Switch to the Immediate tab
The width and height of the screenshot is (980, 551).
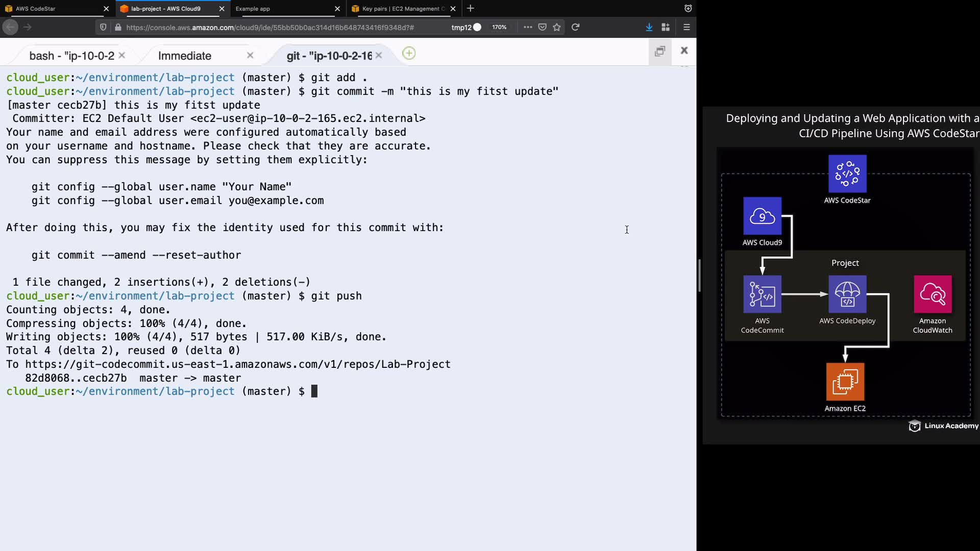(x=185, y=56)
